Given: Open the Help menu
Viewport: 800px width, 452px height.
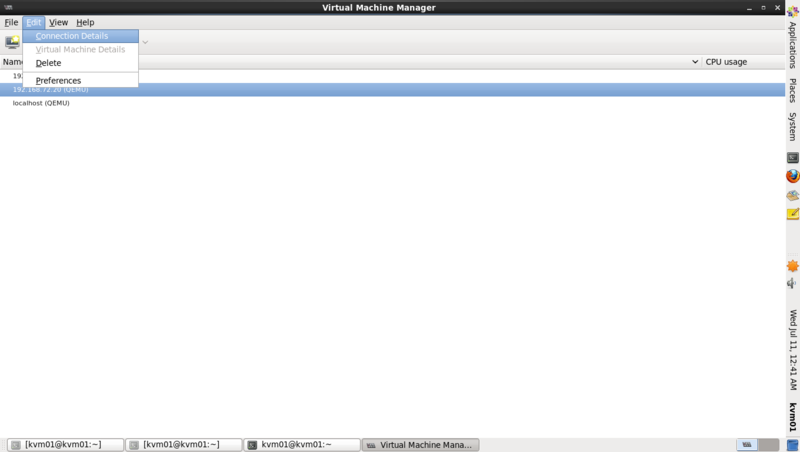Looking at the screenshot, I should (x=85, y=22).
